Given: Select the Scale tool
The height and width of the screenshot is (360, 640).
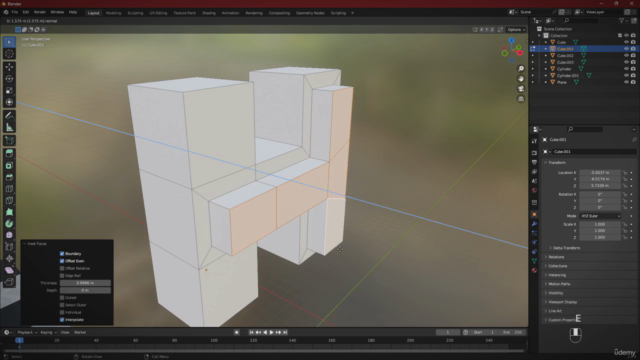Looking at the screenshot, I should tap(9, 91).
